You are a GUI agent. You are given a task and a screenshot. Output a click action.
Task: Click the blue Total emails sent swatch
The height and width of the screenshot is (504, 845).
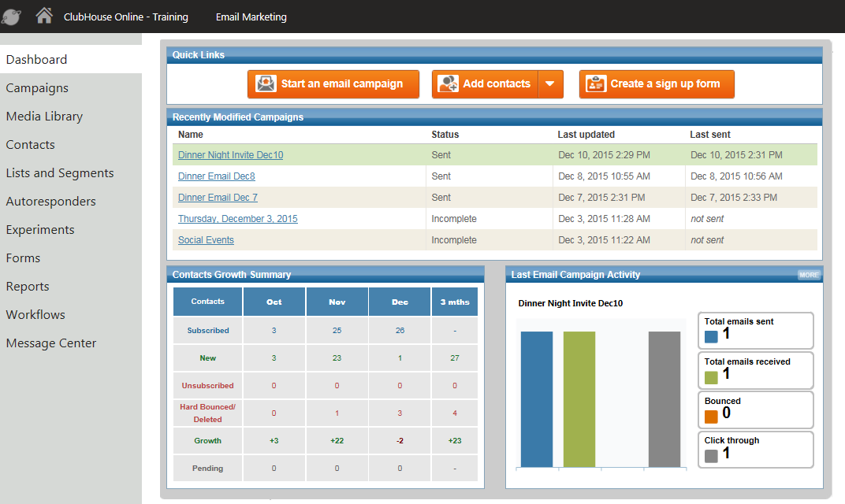click(711, 336)
